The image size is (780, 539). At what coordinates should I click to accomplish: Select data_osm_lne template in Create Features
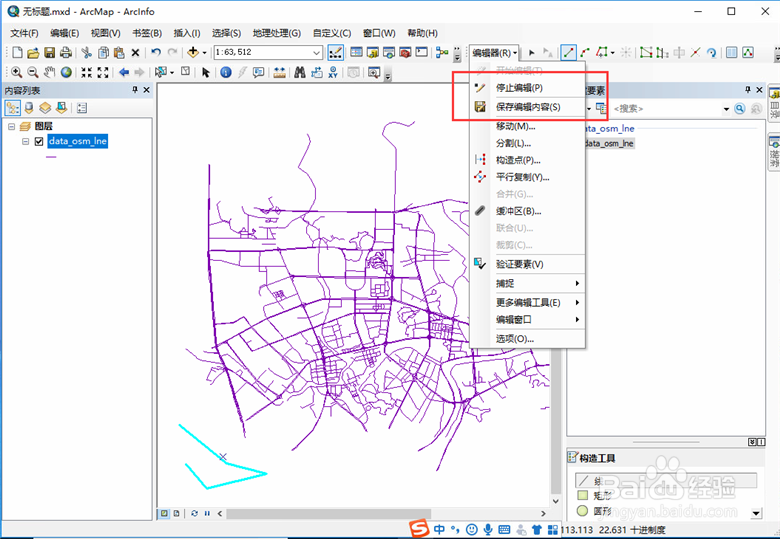pyautogui.click(x=609, y=144)
